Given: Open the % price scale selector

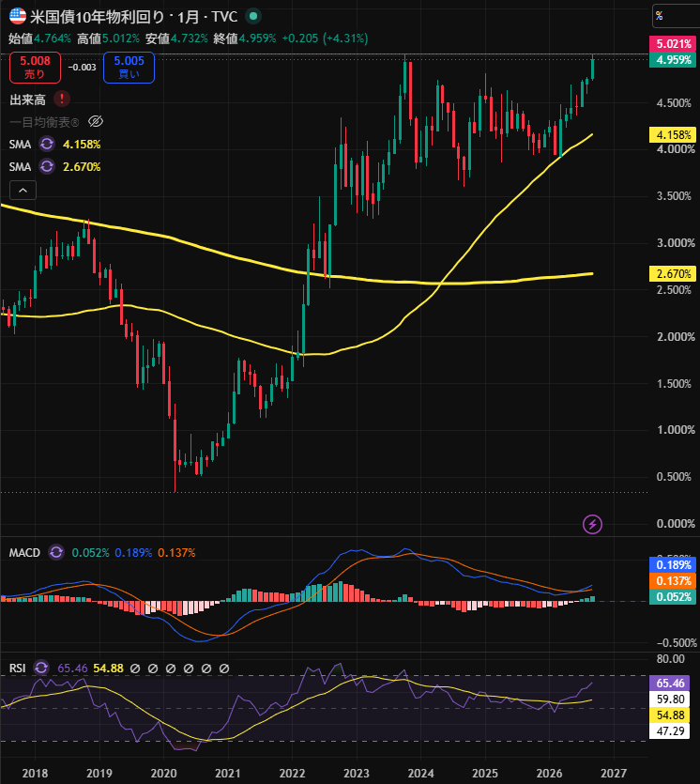Looking at the screenshot, I should click(676, 16).
